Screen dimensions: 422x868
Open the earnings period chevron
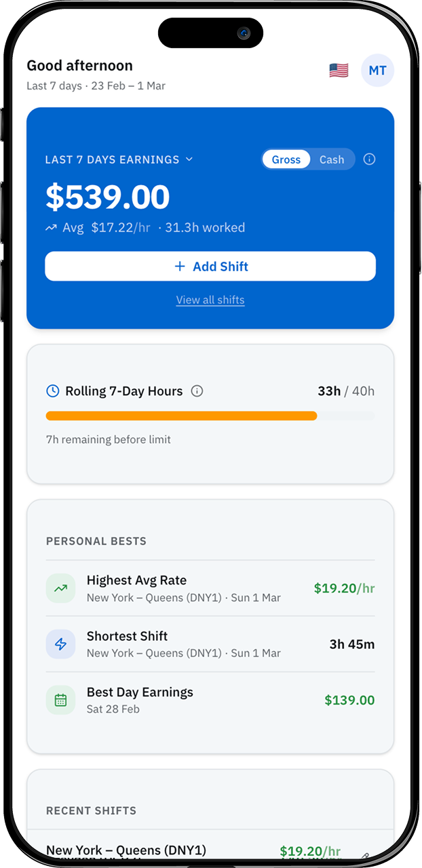click(189, 159)
